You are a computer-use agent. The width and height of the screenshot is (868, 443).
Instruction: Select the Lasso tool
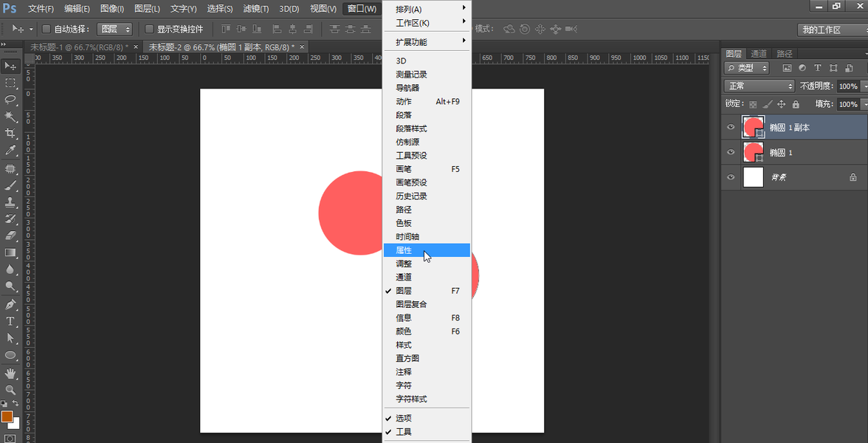(x=10, y=100)
